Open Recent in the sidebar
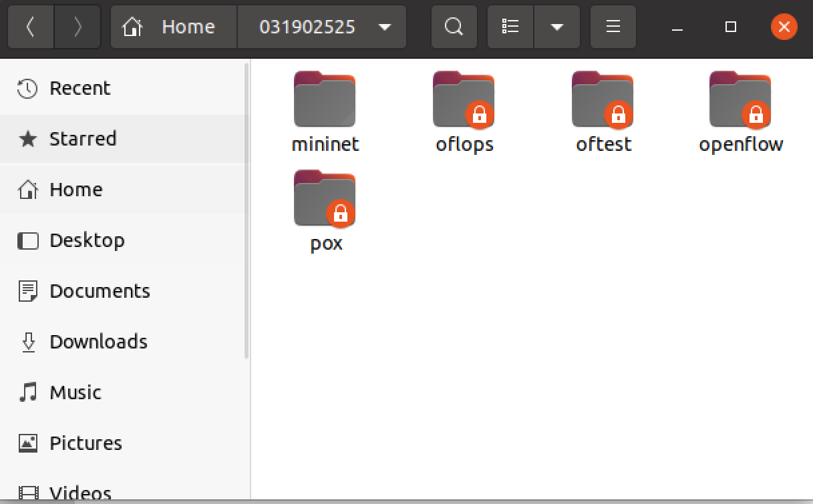The width and height of the screenshot is (813, 504). [x=124, y=88]
